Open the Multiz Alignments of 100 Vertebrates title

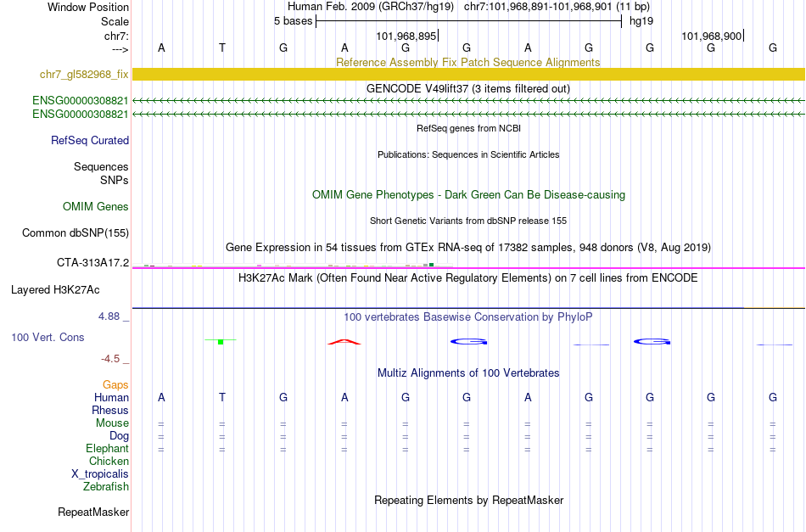[x=468, y=373]
